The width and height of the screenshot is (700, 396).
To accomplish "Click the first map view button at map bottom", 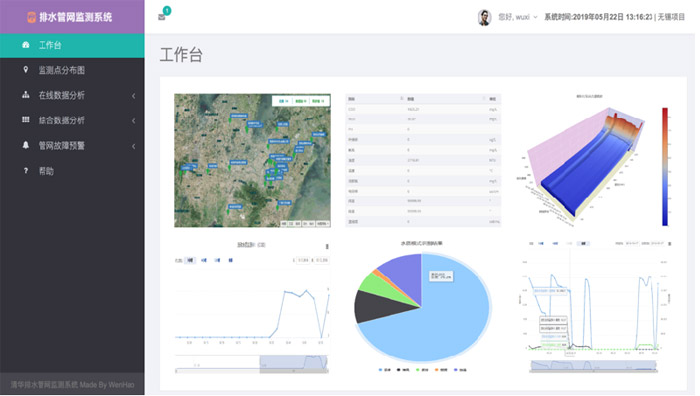I will coord(284,223).
